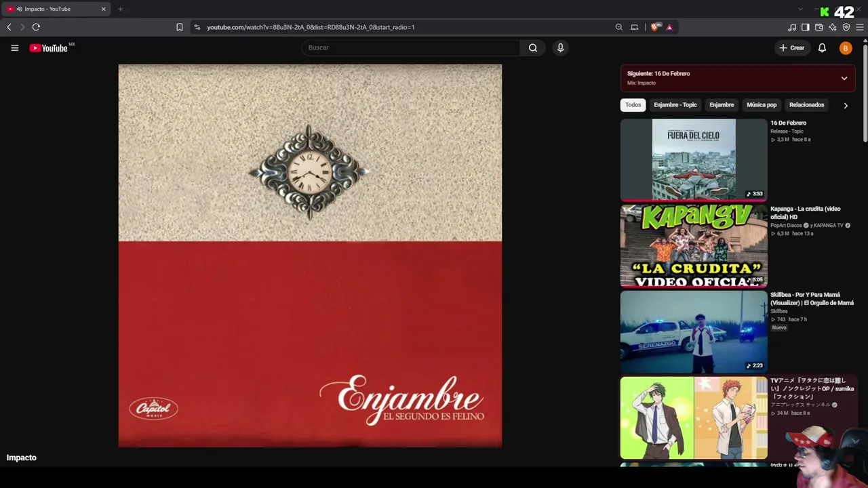The image size is (868, 488).
Task: Click the search magnifier button
Action: click(533, 48)
